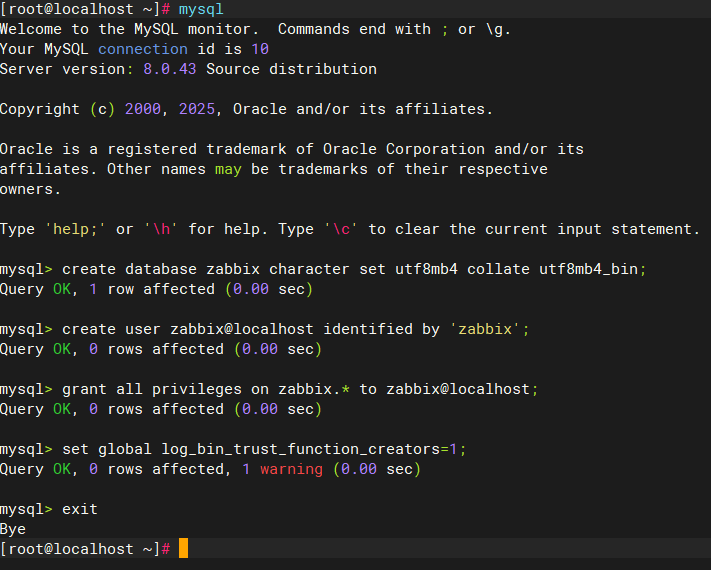Click the 'Bye' output line
Screen dimensions: 711x570
click(13, 529)
